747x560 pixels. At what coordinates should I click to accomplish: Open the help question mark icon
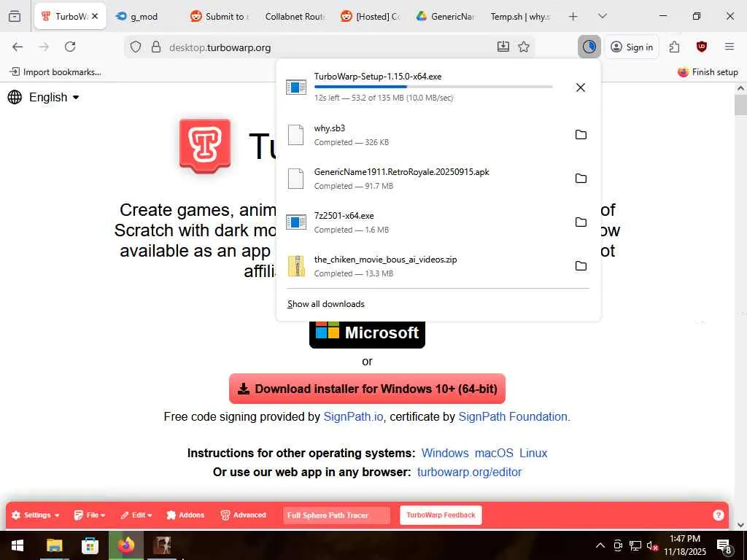718,515
